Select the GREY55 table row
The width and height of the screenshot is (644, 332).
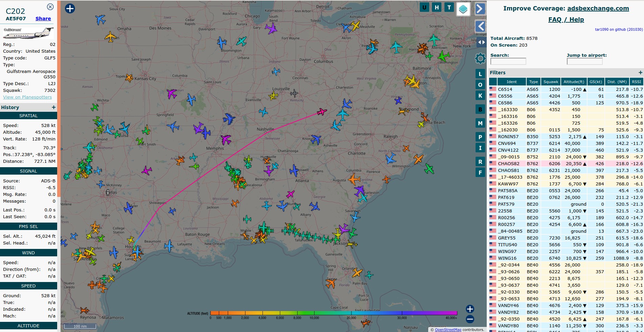[566, 238]
